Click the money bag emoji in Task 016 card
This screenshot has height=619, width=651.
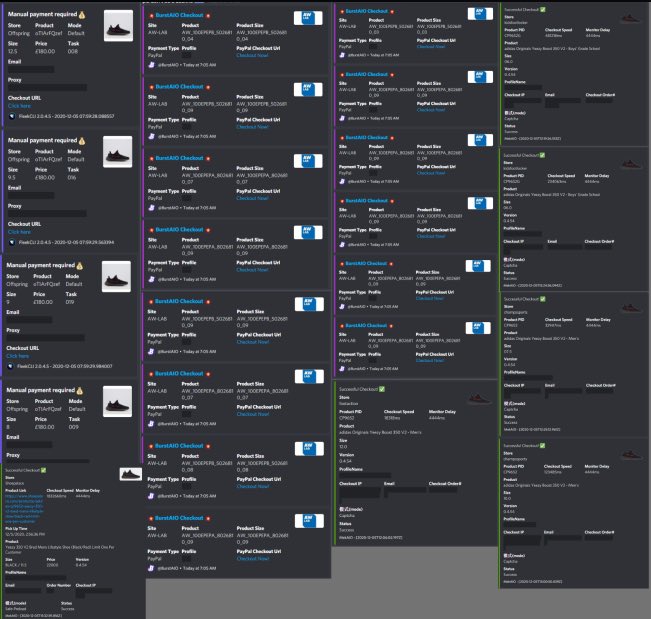82,141
